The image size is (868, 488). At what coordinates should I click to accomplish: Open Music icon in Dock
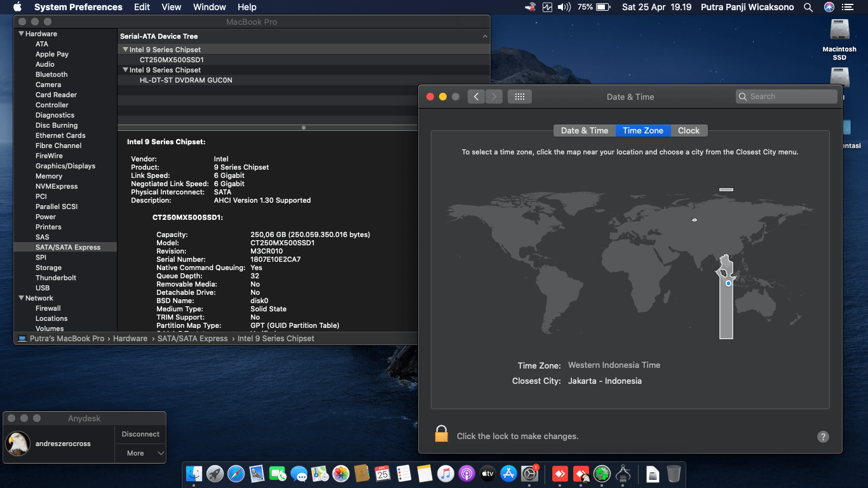pyautogui.click(x=445, y=473)
